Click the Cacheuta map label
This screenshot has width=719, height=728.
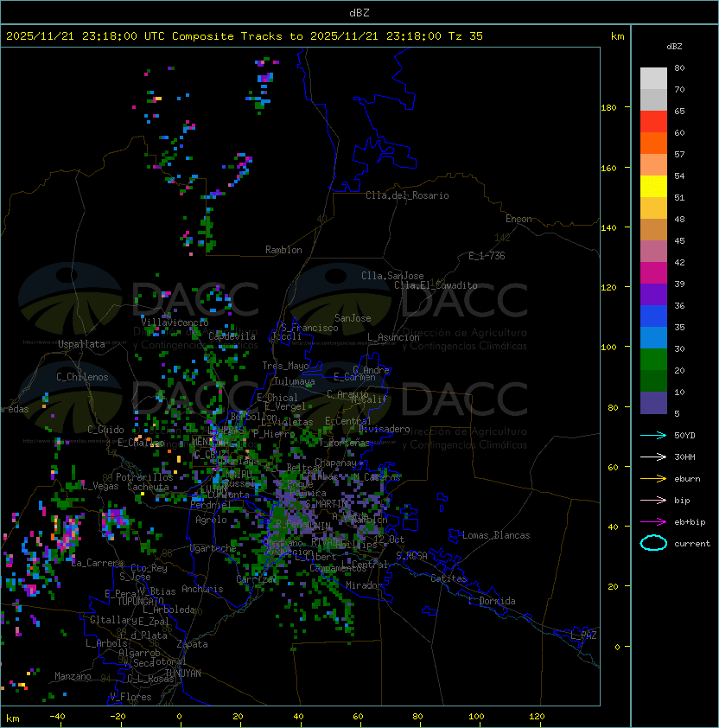148,487
